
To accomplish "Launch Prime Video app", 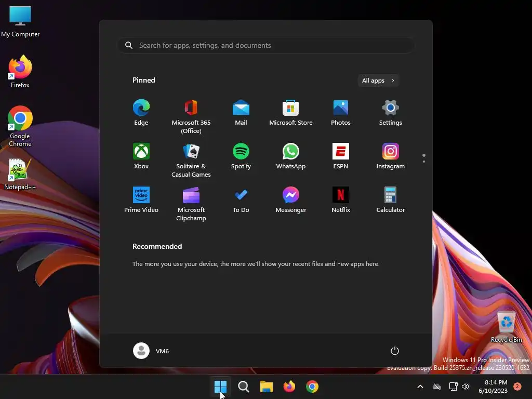I will (x=141, y=200).
